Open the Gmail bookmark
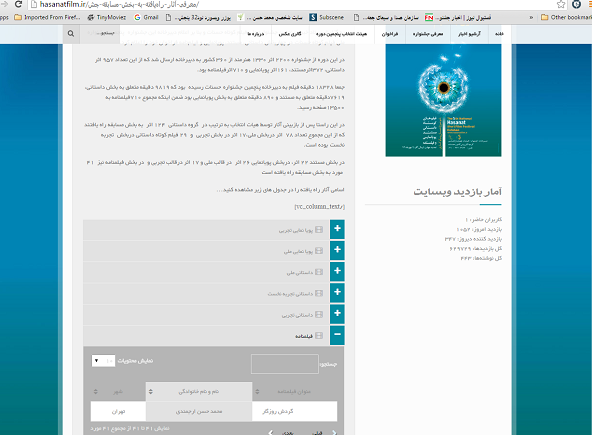This screenshot has width=592, height=435. pos(146,17)
